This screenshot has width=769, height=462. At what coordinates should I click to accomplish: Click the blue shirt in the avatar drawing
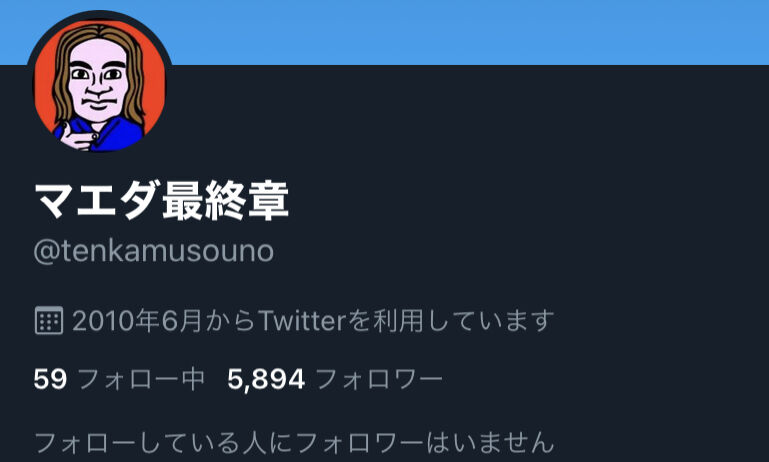click(120, 135)
